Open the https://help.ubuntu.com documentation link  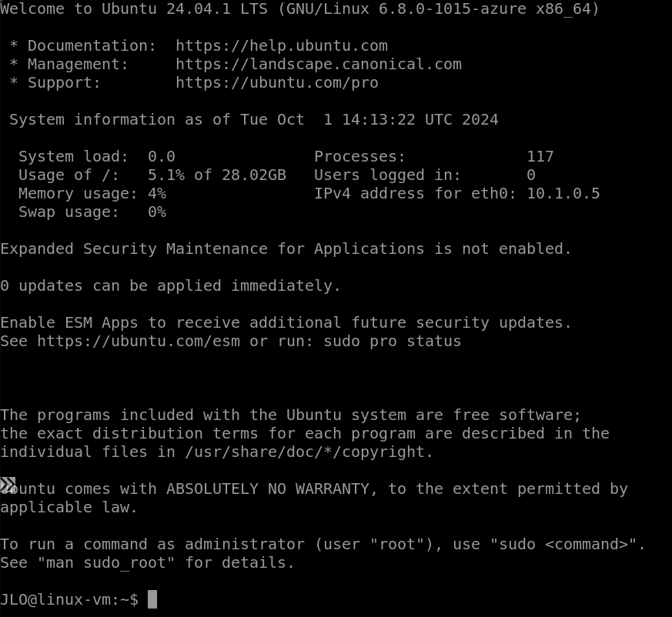pyautogui.click(x=282, y=46)
